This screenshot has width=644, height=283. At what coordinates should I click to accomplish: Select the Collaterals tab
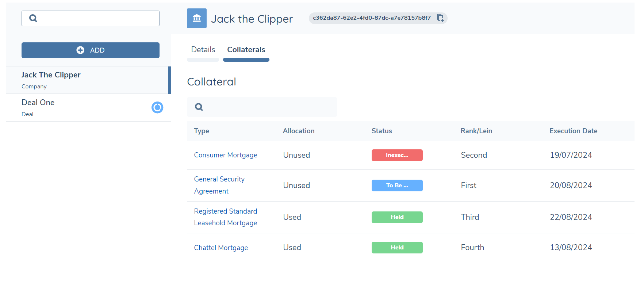(x=246, y=50)
